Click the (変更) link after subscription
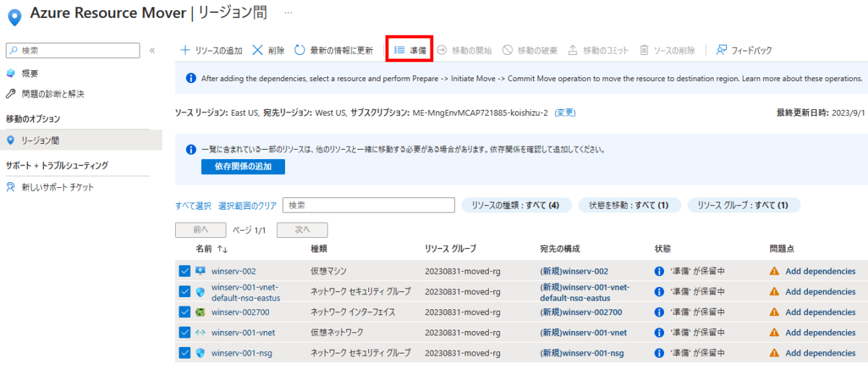Viewport: 868px width, 386px height. pyautogui.click(x=565, y=113)
